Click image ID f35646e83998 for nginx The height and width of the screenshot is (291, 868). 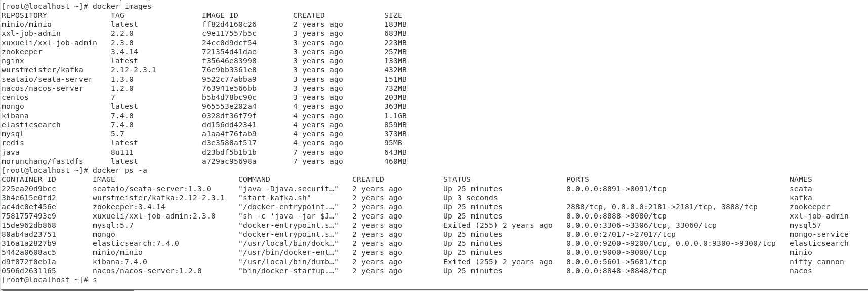tap(229, 61)
